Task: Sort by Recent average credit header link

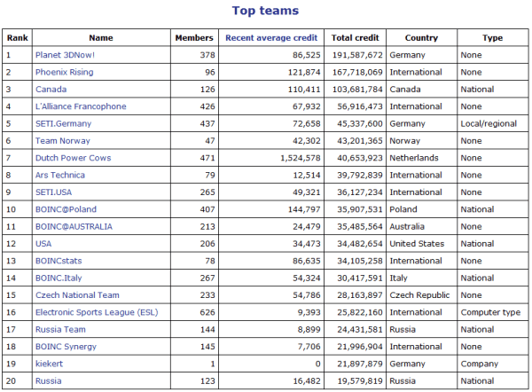Action: pyautogui.click(x=271, y=37)
